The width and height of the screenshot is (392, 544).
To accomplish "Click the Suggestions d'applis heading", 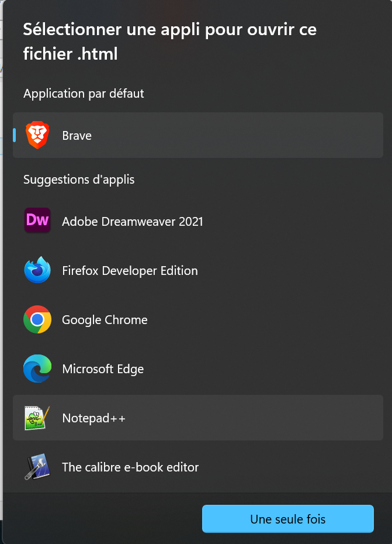I will coord(79,180).
